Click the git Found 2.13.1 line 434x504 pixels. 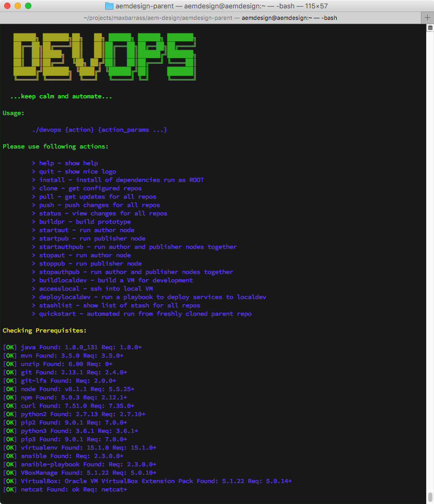pyautogui.click(x=65, y=372)
